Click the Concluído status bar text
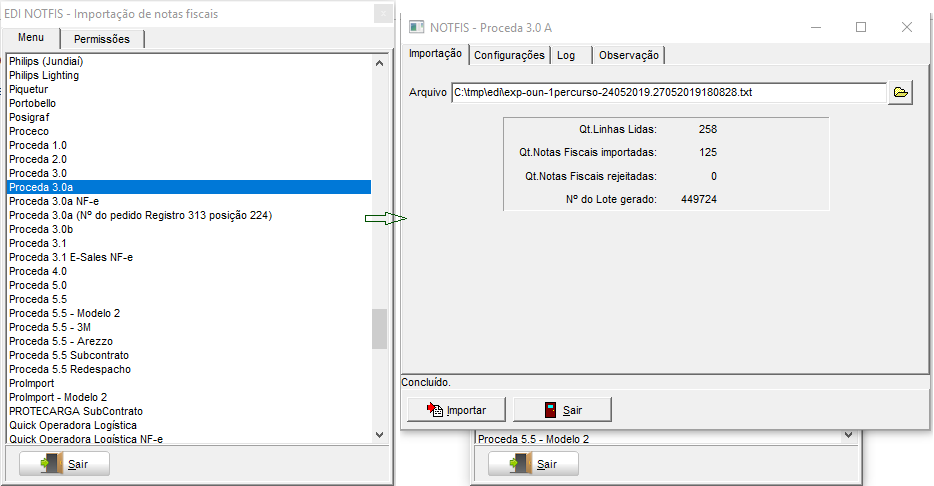The width and height of the screenshot is (934, 486). point(426,382)
